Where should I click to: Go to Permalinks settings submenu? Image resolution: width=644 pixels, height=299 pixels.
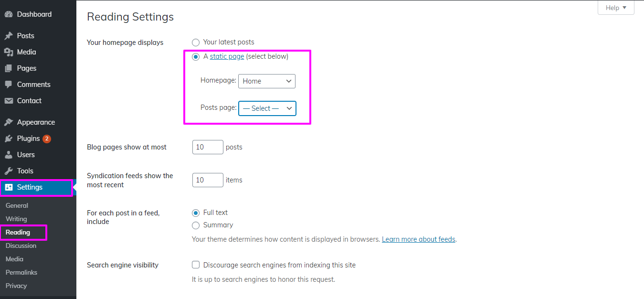coord(21,272)
